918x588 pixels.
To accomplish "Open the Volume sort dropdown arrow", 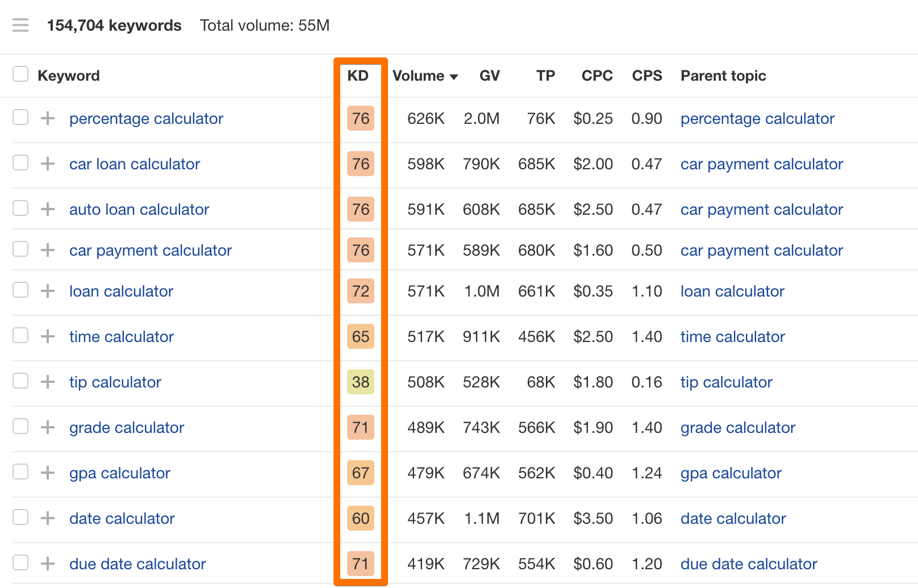I will click(454, 76).
